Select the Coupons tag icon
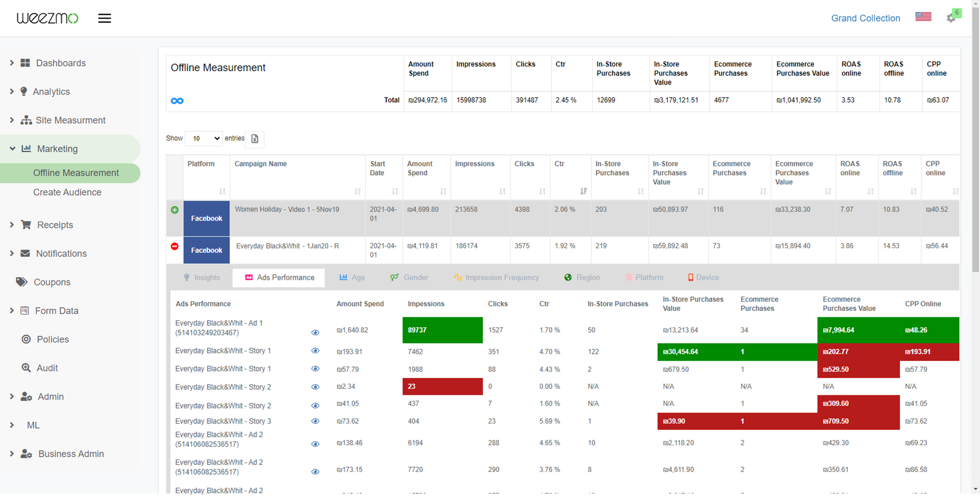The width and height of the screenshot is (980, 497). [21, 282]
